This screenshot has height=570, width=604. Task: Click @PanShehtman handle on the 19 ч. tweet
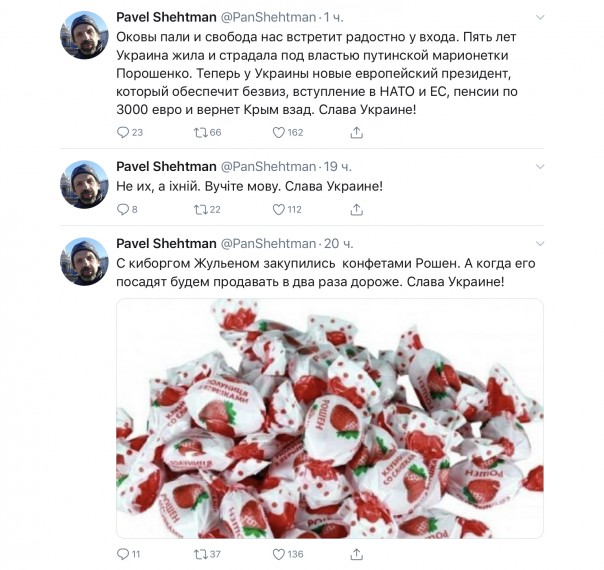click(268, 165)
